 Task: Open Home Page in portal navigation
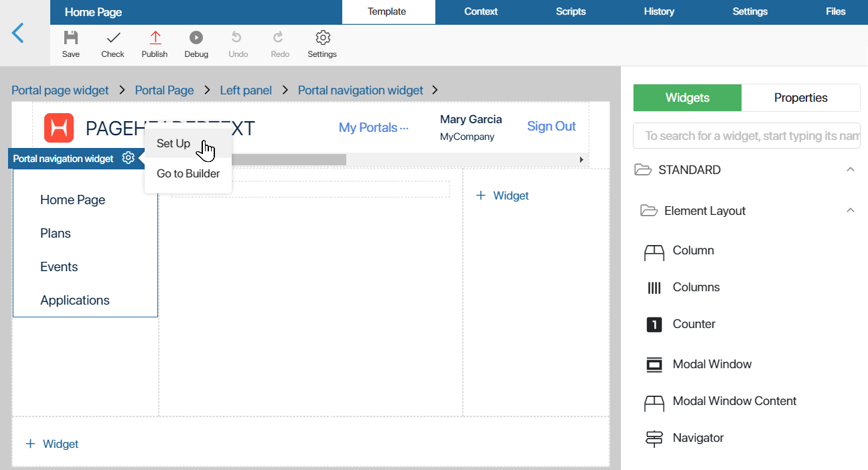pos(73,200)
